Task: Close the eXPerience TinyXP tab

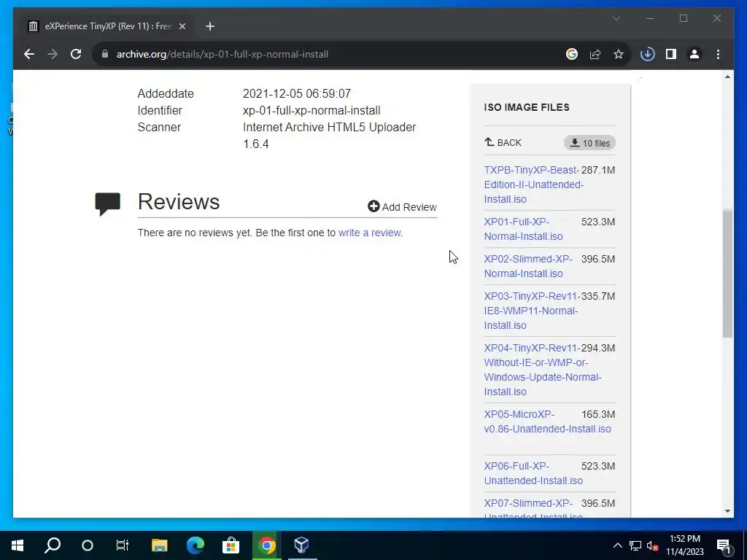Action: (x=182, y=26)
